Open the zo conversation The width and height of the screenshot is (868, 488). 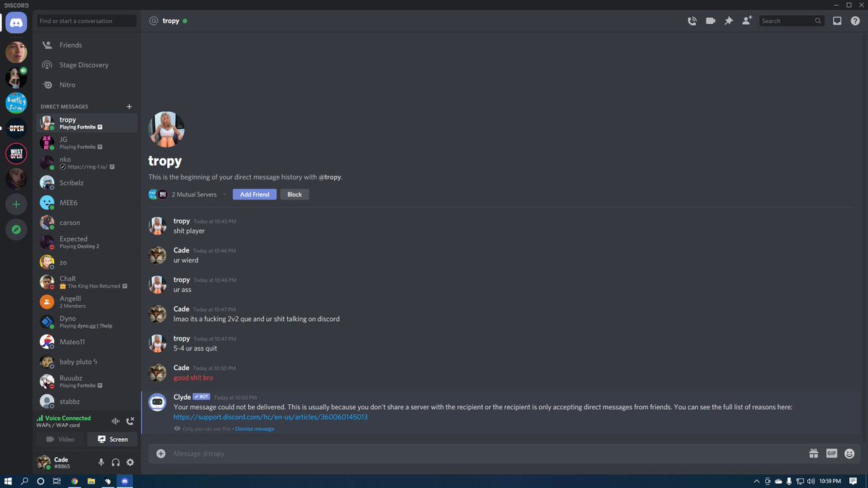(x=87, y=262)
